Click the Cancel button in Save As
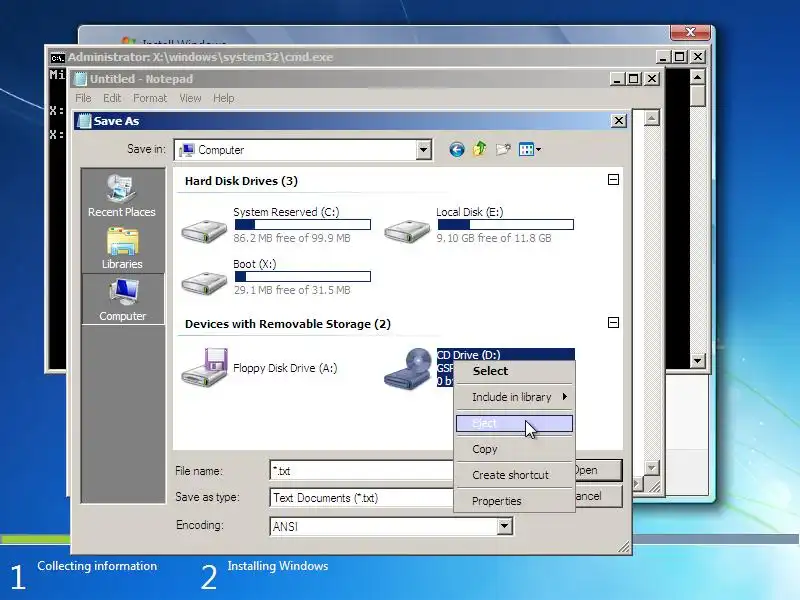Image resolution: width=800 pixels, height=600 pixels. [x=598, y=496]
